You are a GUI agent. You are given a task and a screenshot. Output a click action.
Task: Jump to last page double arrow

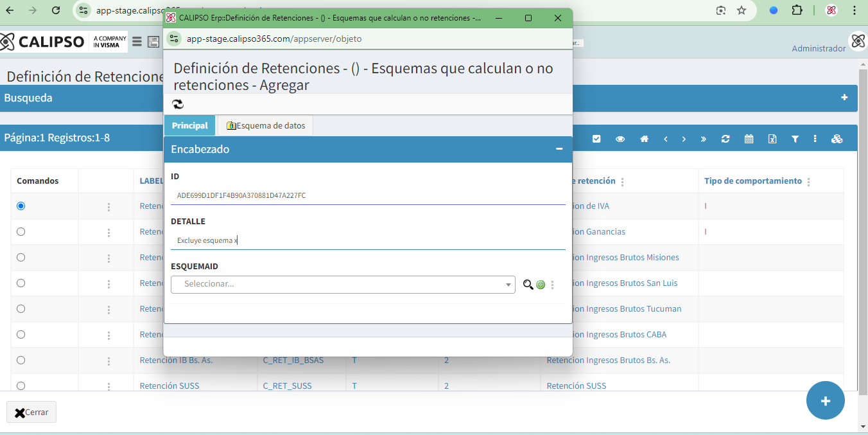[704, 139]
